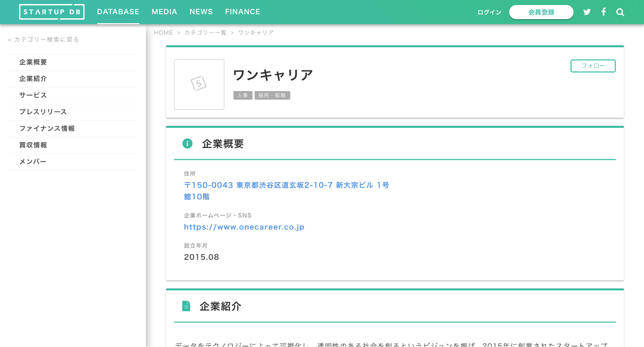
Task: Open the MEDIA nav tab
Action: coord(164,12)
